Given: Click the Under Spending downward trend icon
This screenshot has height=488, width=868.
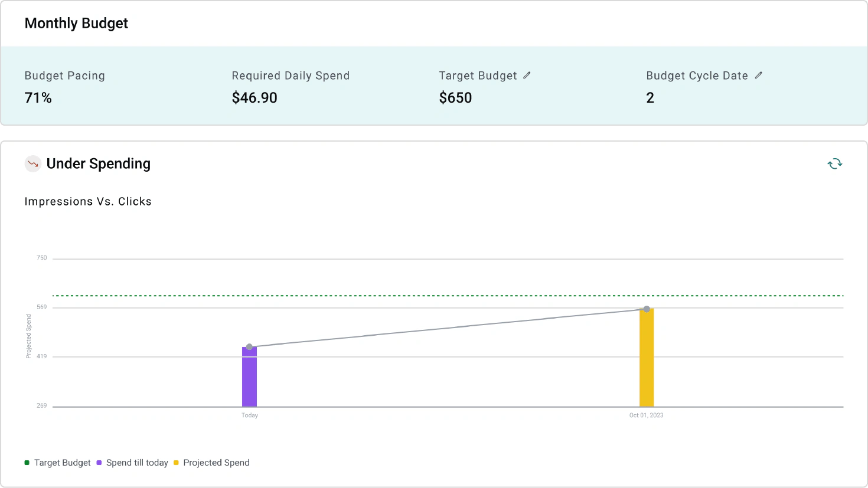Looking at the screenshot, I should (33, 163).
